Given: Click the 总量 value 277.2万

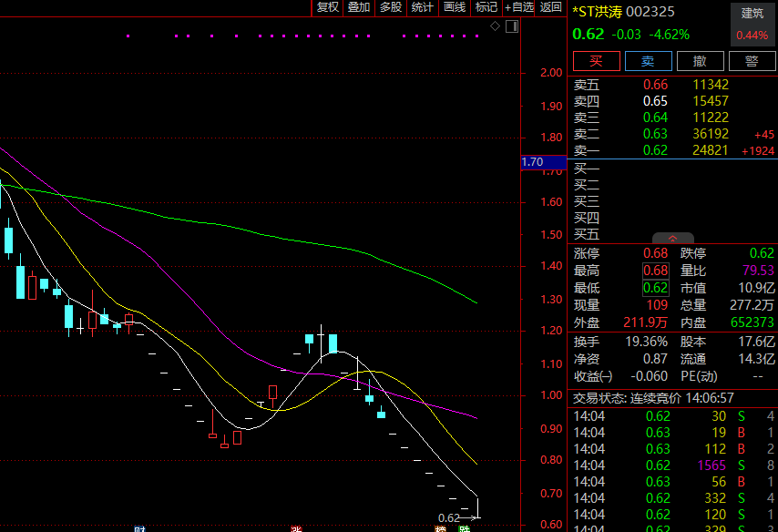Looking at the screenshot, I should pos(752,305).
